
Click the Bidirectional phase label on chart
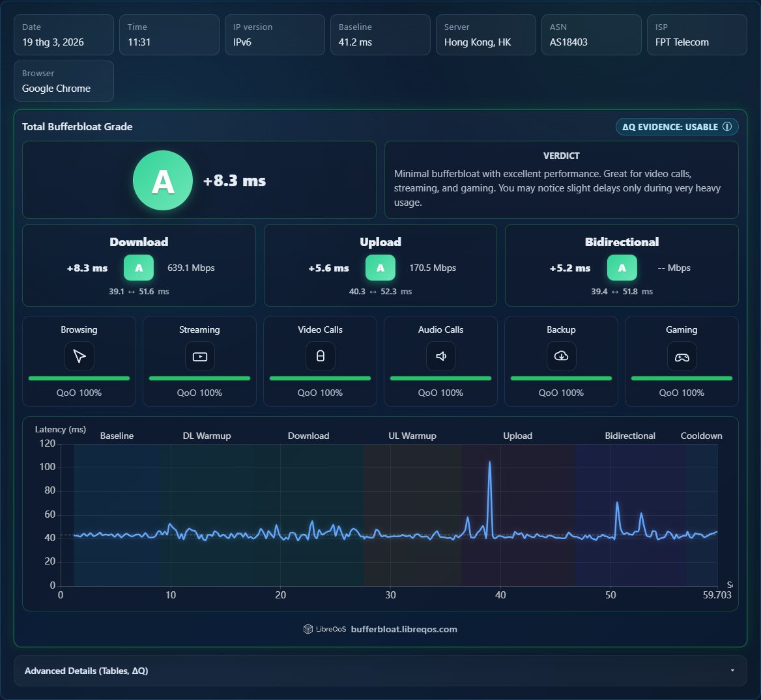tap(630, 436)
